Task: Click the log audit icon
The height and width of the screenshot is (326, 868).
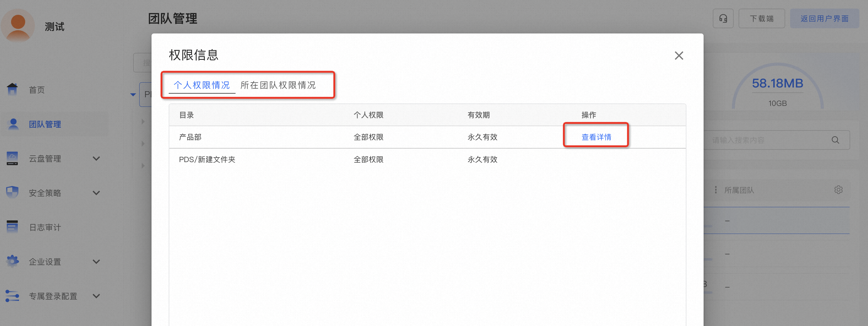Action: click(x=13, y=227)
